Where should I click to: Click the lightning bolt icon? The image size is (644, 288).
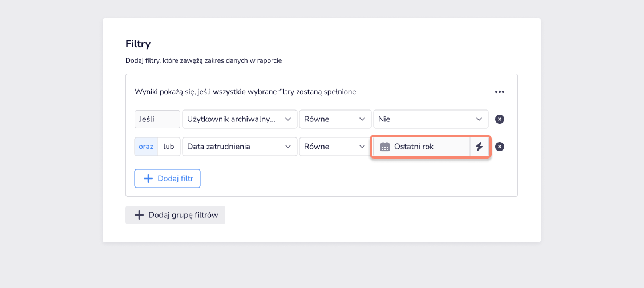tap(479, 147)
